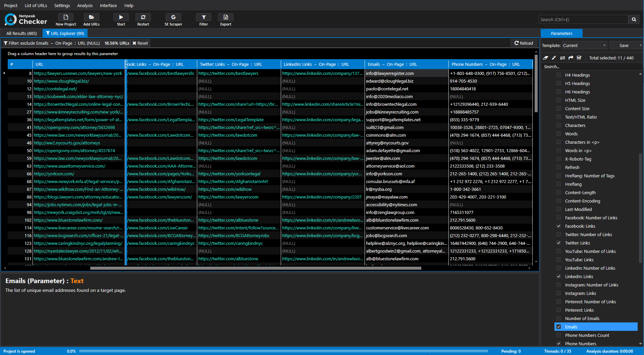The height and width of the screenshot is (355, 644).
Task: Sort by the URL column header
Action: point(79,64)
